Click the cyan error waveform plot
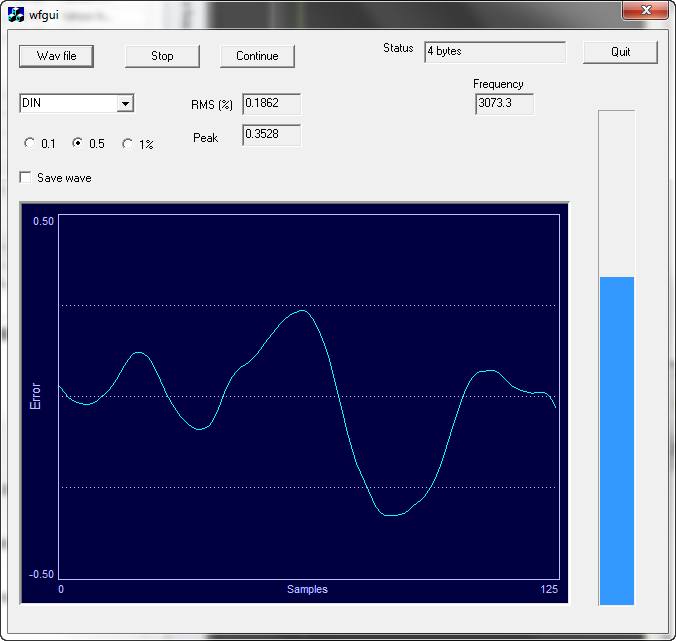 309,397
